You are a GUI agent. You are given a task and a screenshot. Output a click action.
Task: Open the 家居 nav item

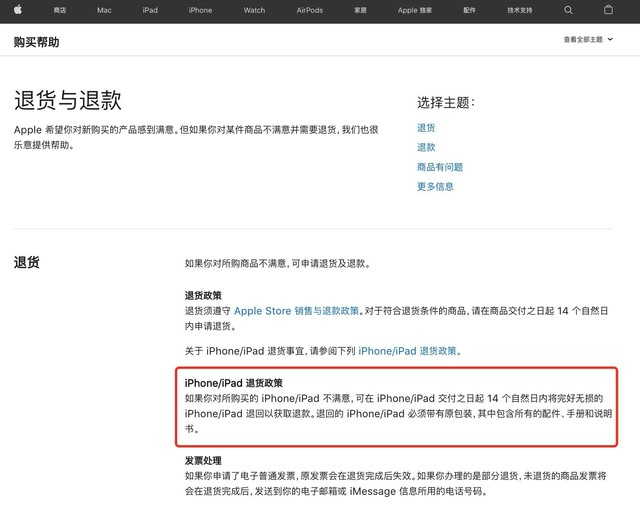pos(360,10)
